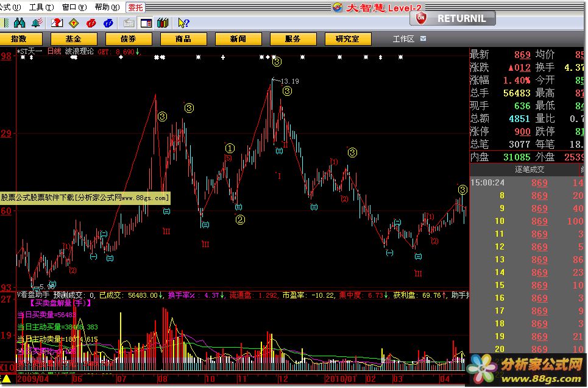The image size is (588, 388).
Task: Click the binoculars search icon
Action: click(19, 23)
